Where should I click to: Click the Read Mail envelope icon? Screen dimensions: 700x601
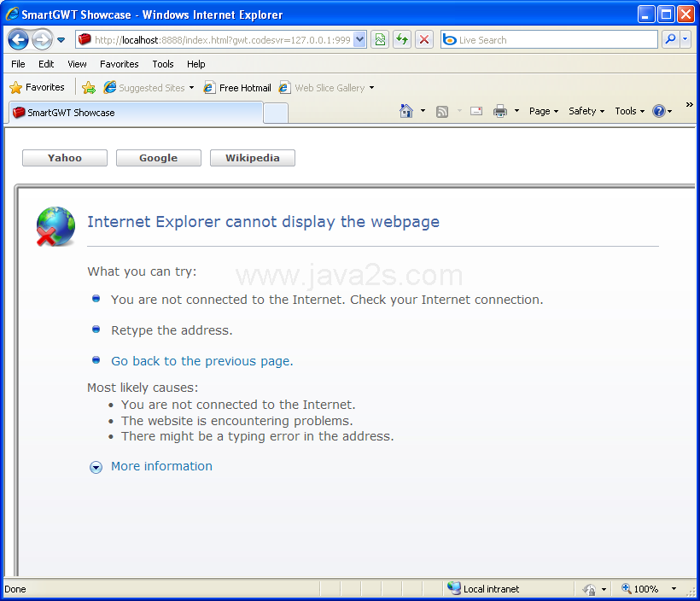click(x=476, y=111)
